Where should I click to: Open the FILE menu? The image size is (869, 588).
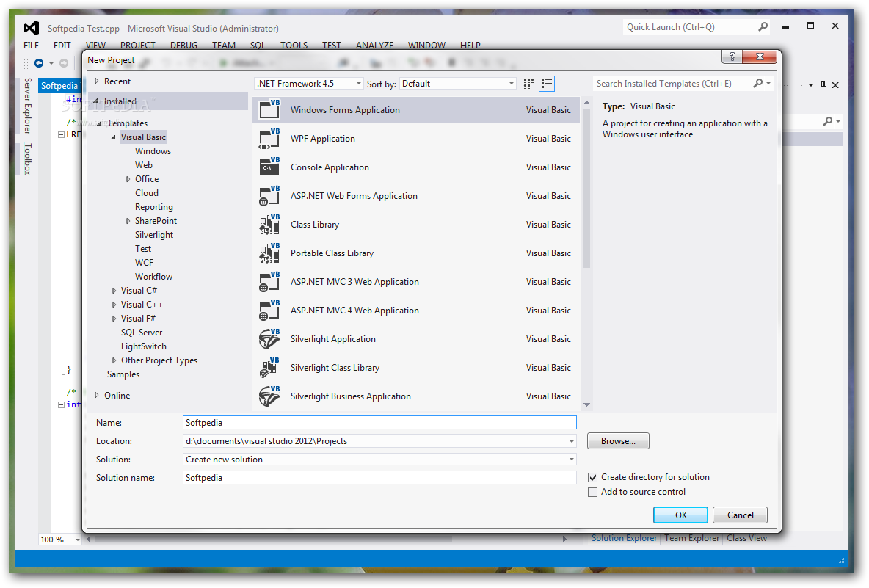[x=31, y=46]
